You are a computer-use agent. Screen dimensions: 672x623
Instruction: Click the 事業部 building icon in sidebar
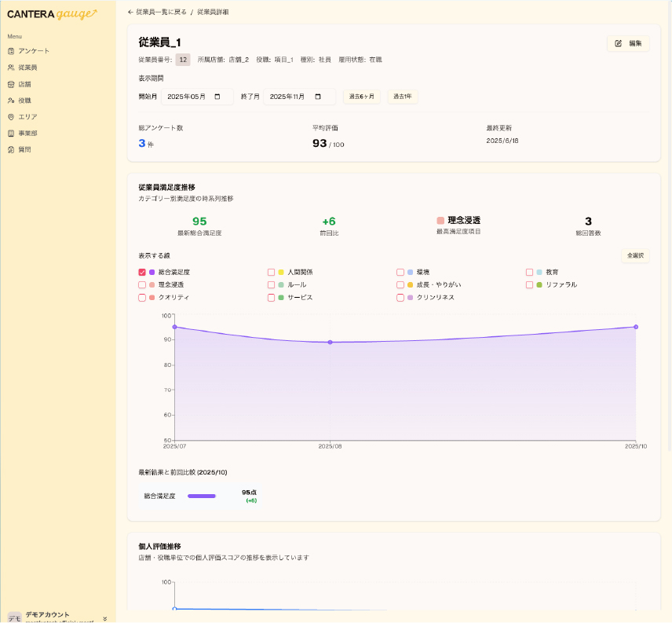[x=11, y=134]
